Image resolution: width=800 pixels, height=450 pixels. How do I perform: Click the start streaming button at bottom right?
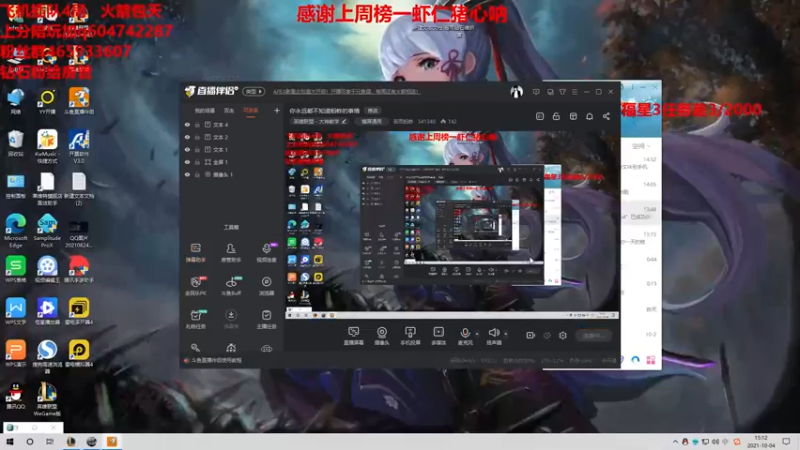pos(594,336)
